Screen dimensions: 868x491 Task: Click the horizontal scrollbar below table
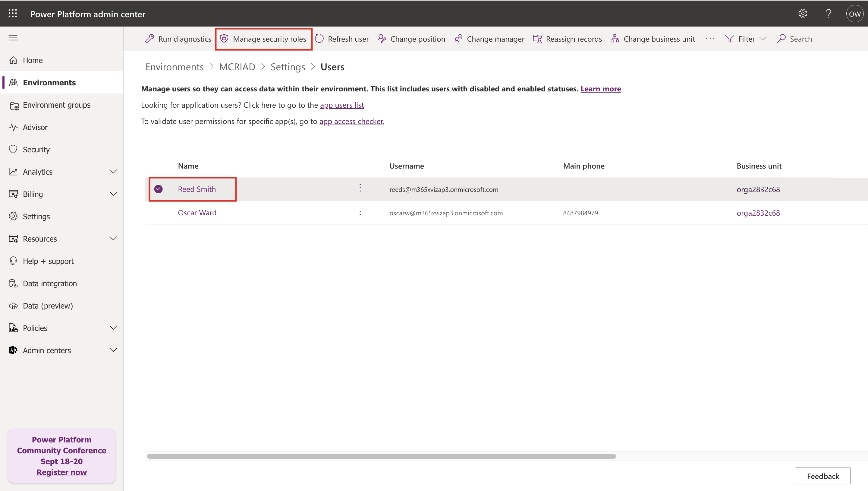381,456
